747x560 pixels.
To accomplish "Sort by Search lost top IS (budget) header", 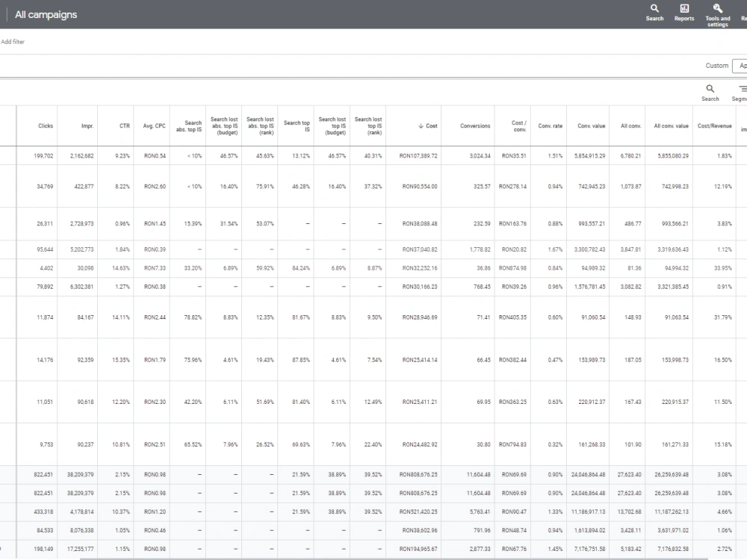I will point(332,125).
